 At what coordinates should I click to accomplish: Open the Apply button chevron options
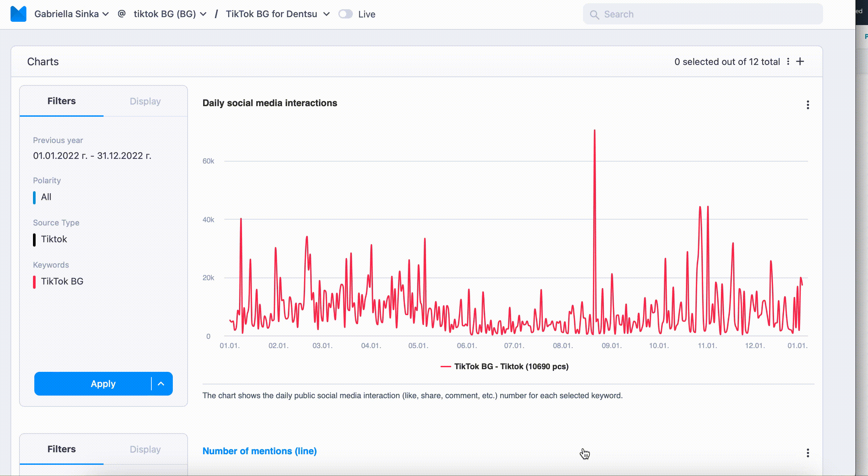(x=161, y=384)
